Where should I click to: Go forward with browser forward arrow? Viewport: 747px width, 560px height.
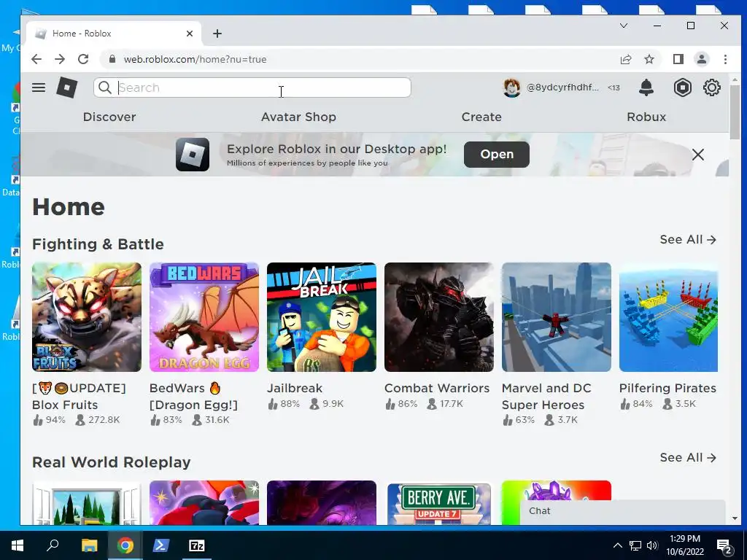tap(60, 59)
